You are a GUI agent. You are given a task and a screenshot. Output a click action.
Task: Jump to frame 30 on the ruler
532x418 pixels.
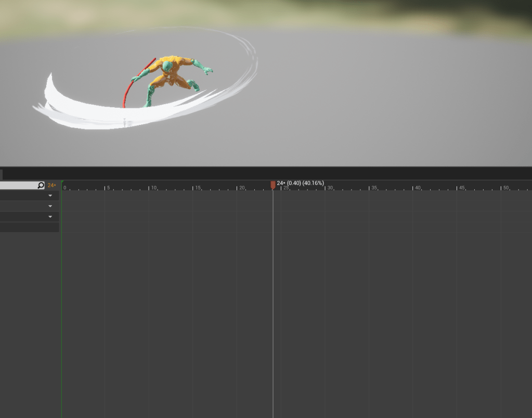tap(326, 187)
